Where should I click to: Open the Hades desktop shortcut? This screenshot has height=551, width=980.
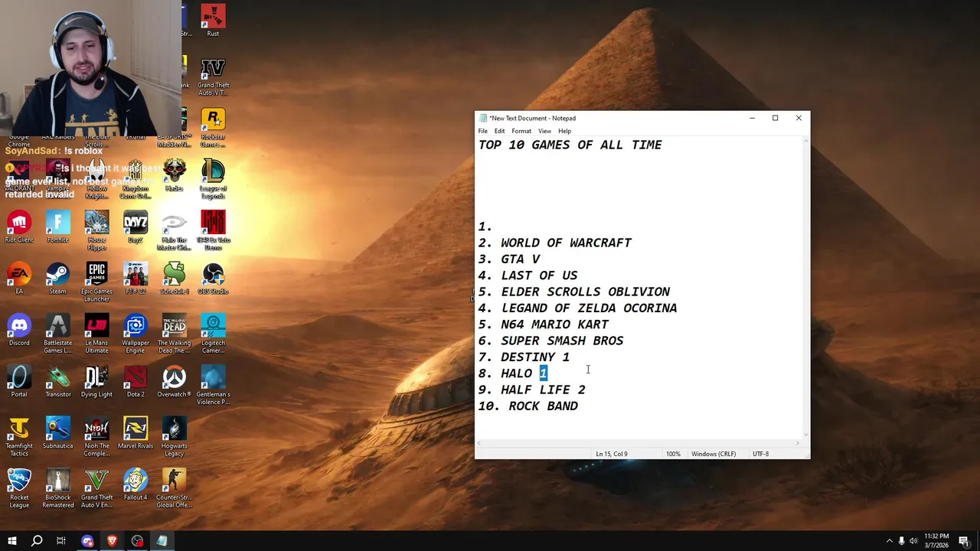(x=174, y=175)
